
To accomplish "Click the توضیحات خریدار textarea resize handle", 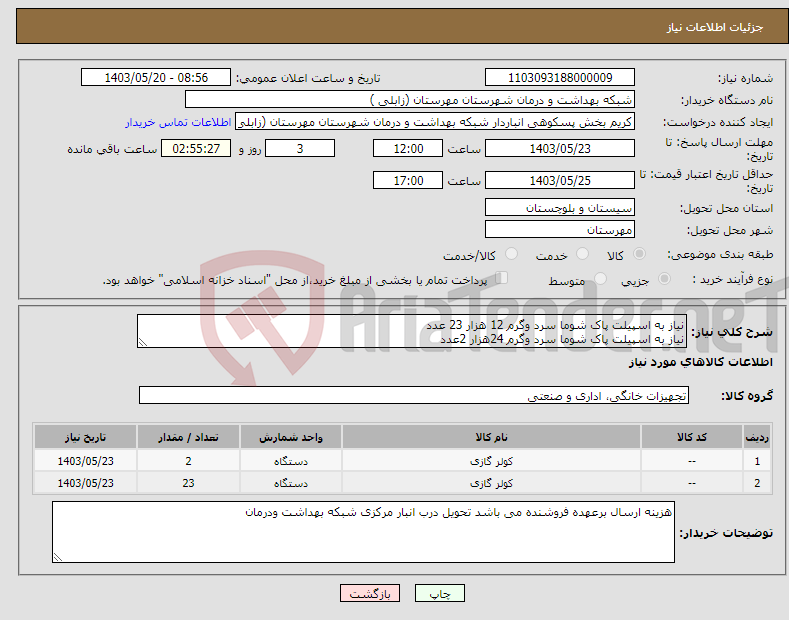I will click(58, 557).
